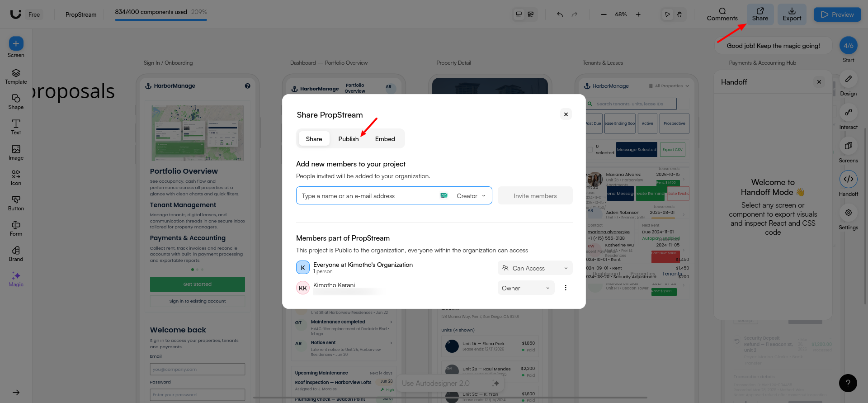Open the Image tool
This screenshot has height=403, width=868.
tap(16, 152)
